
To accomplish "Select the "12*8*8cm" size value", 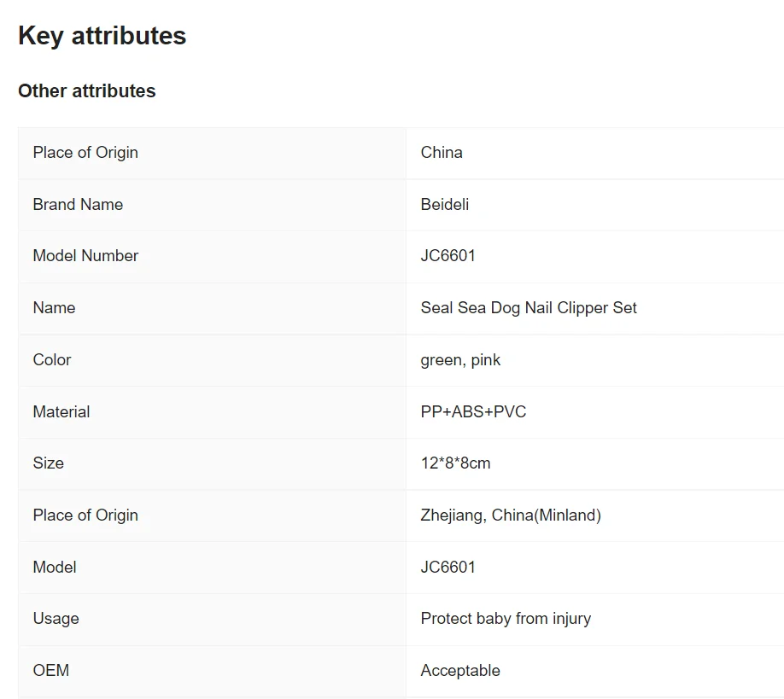I will point(455,463).
